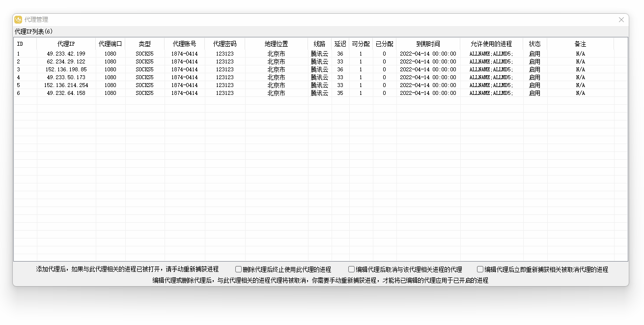Close the 代理管理 window
Viewport: 644px width, 325px height.
point(621,20)
